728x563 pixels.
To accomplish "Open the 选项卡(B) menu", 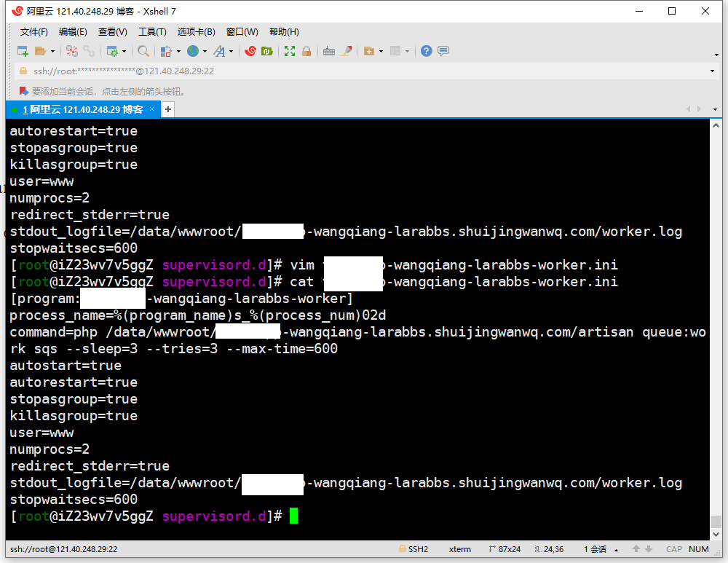I will point(196,32).
